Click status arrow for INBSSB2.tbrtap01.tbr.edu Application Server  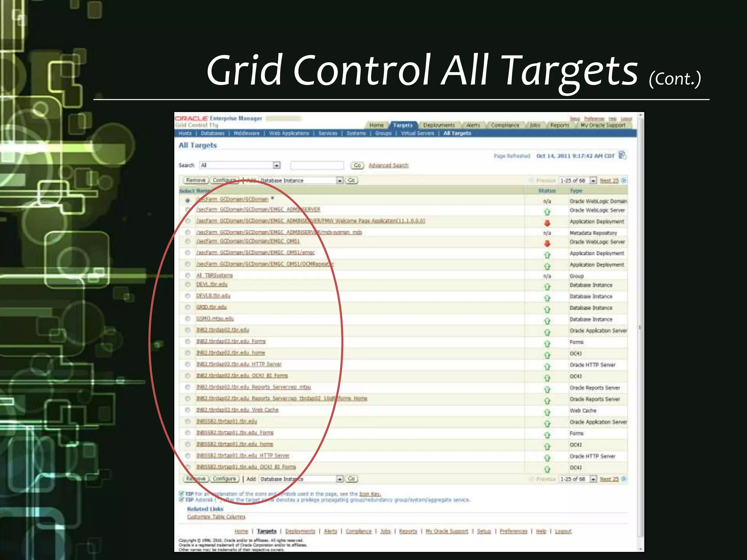coord(547,424)
